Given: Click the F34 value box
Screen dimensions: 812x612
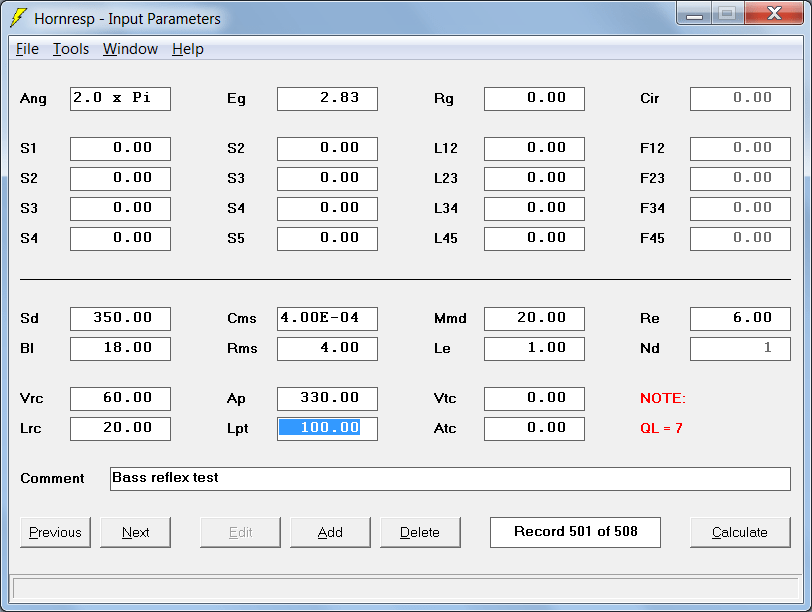Looking at the screenshot, I should pos(741,209).
